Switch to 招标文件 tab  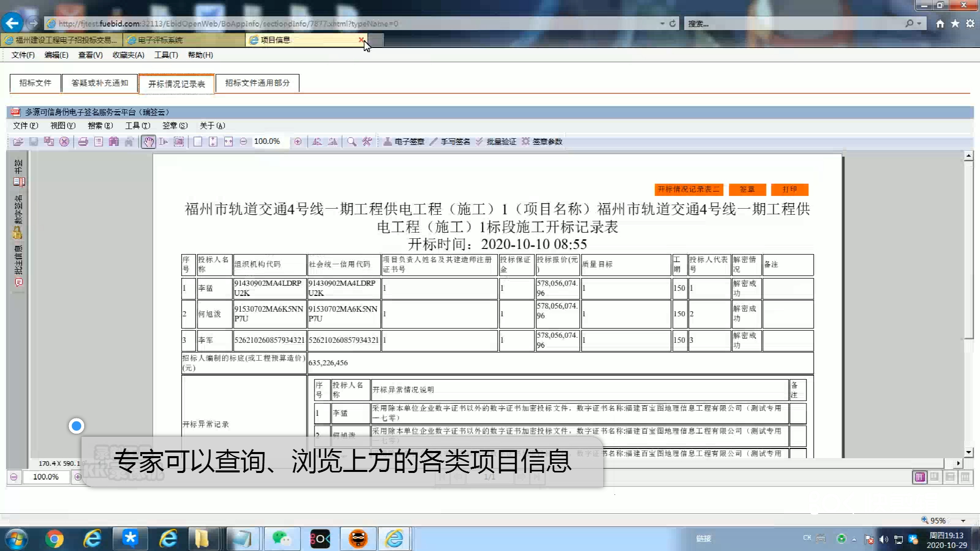(x=35, y=83)
